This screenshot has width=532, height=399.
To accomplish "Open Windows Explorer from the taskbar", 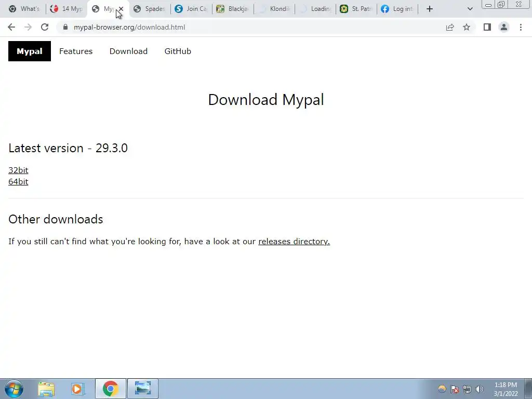I will coord(46,389).
